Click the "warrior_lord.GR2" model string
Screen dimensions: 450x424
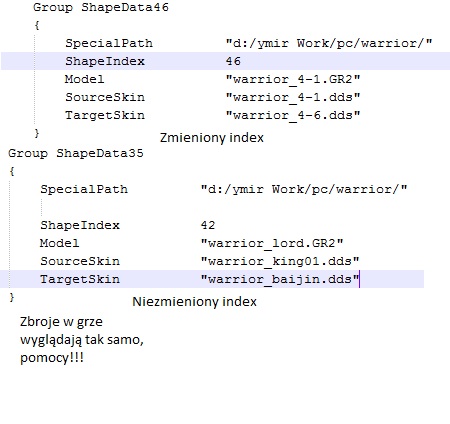[x=272, y=243]
